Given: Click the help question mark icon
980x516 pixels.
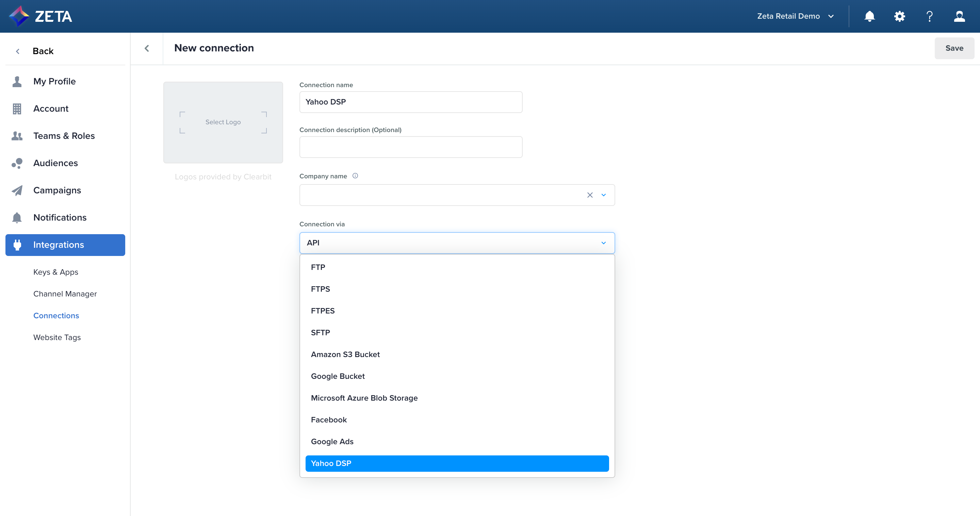Looking at the screenshot, I should tap(929, 16).
